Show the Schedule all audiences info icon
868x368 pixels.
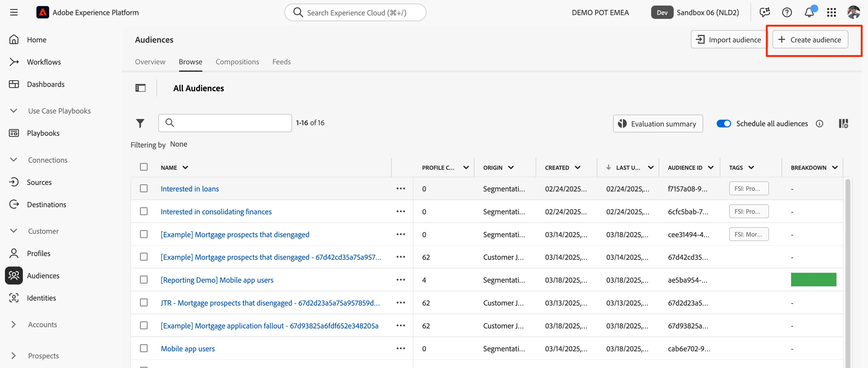click(820, 123)
